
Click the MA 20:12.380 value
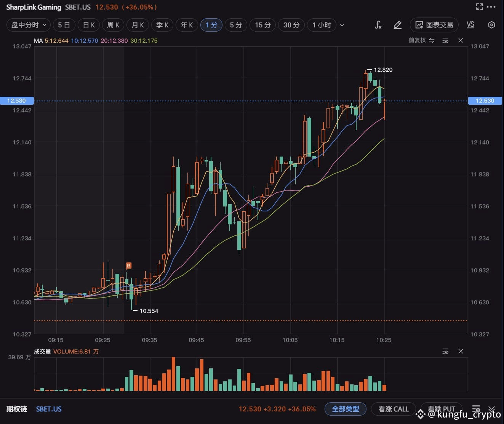114,40
